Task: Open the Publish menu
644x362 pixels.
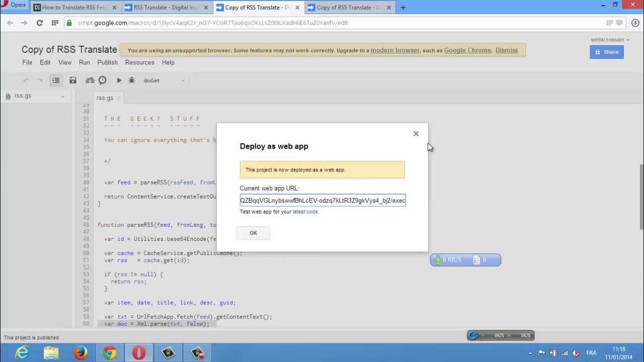Action: point(107,62)
